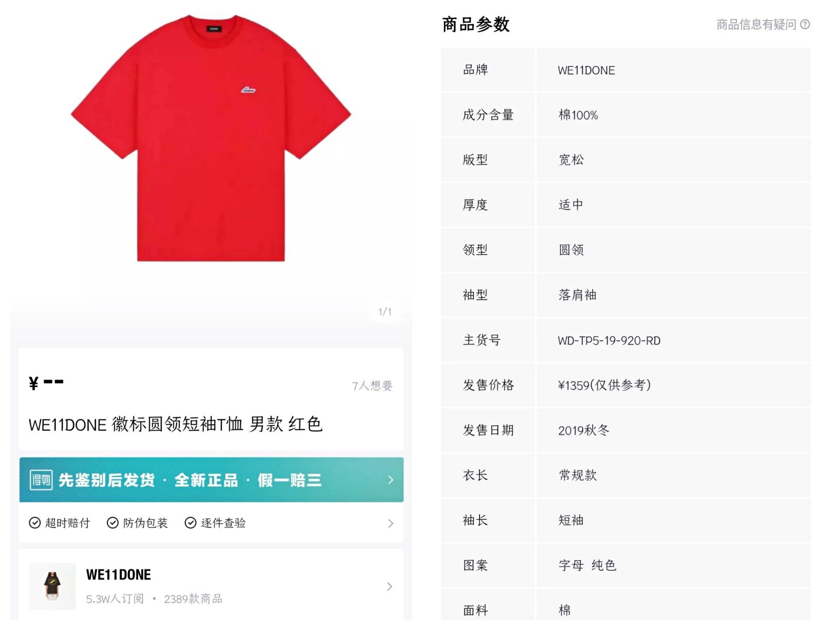Select the 发售价格 ¥1359 value
Screen dimensions: 840x630
pos(605,385)
